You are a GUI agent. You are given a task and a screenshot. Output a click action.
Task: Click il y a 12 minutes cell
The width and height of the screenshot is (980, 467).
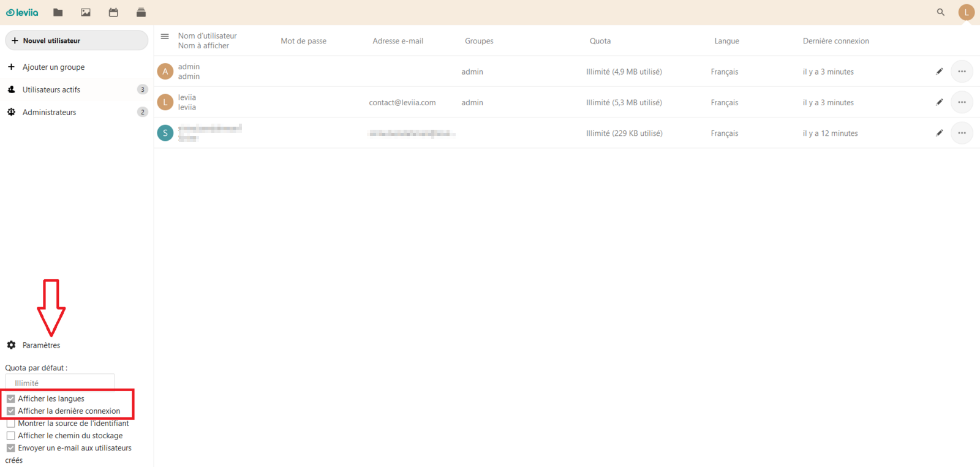831,133
